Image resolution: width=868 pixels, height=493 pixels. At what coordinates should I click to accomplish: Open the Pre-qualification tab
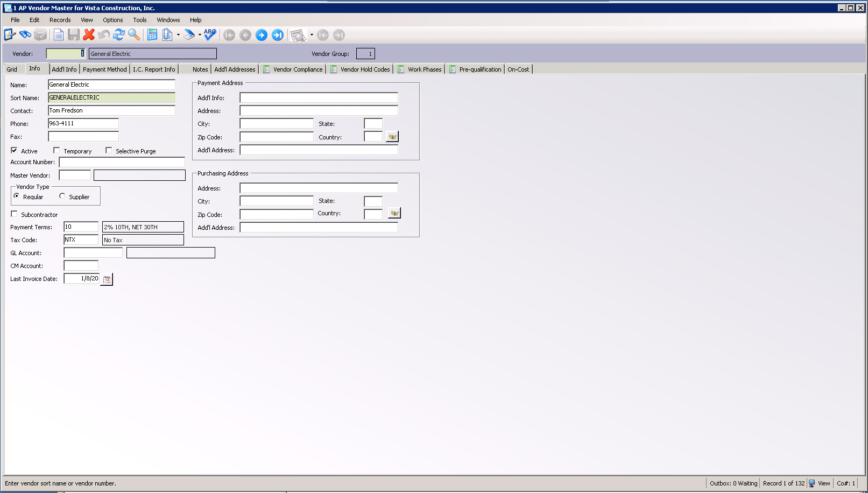pyautogui.click(x=476, y=69)
